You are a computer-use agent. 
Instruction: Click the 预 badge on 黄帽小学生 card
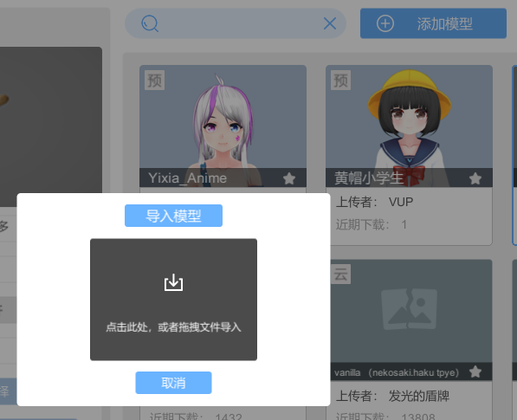click(x=340, y=81)
